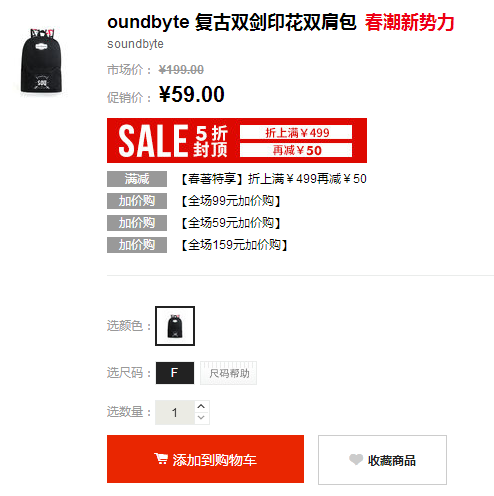Open 【全场99元加价购】 link
Viewport: 494px width, 496px height.
(x=231, y=201)
